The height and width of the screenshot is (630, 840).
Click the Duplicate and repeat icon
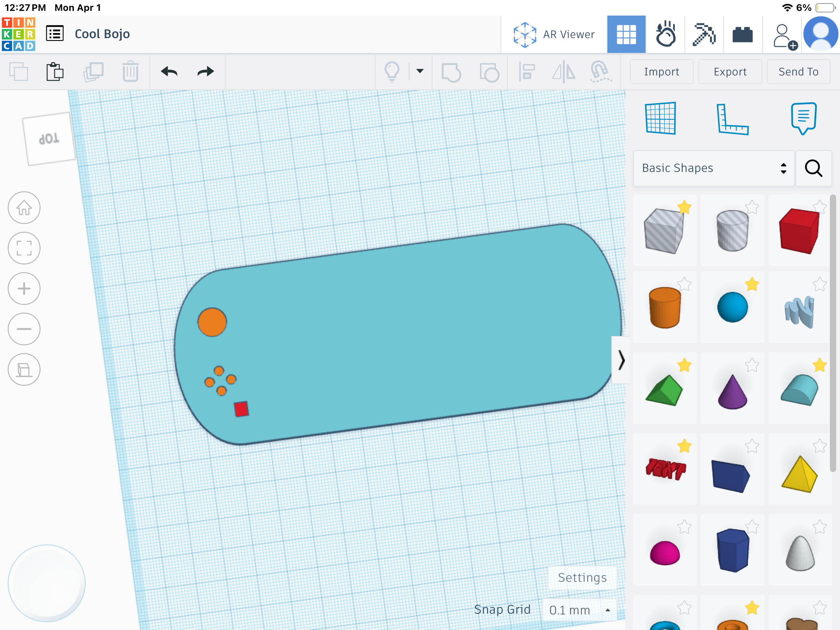click(x=93, y=72)
